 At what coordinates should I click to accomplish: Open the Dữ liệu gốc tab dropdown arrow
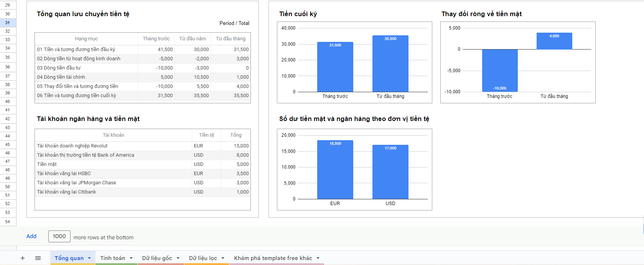click(178, 258)
